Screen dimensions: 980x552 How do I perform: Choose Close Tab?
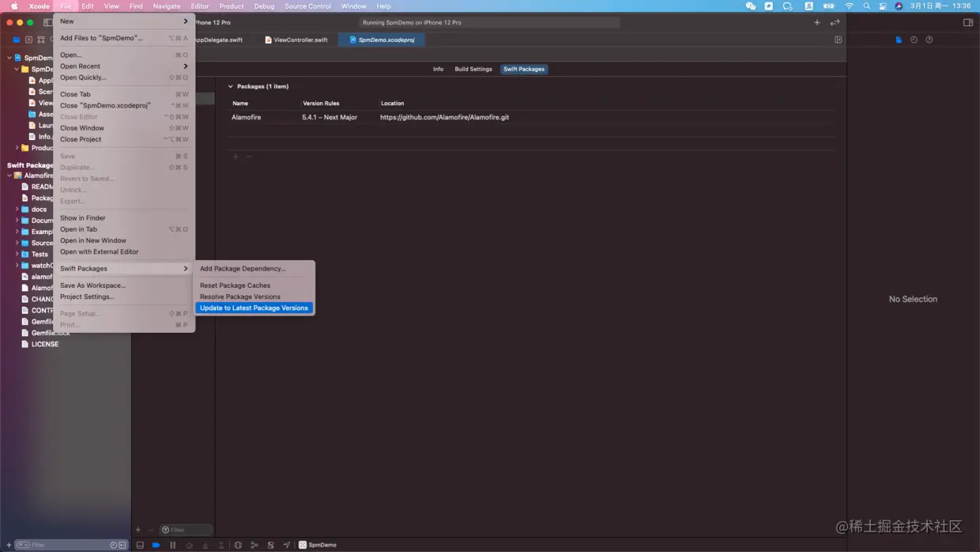click(x=124, y=94)
